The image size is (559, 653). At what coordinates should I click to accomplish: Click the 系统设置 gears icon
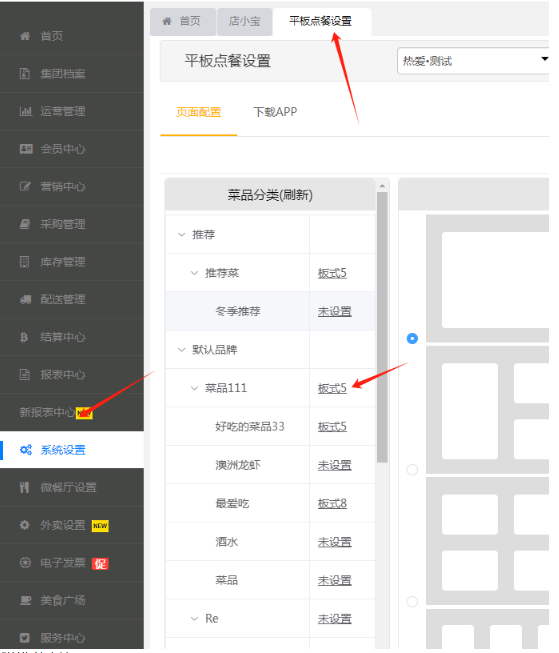point(26,450)
